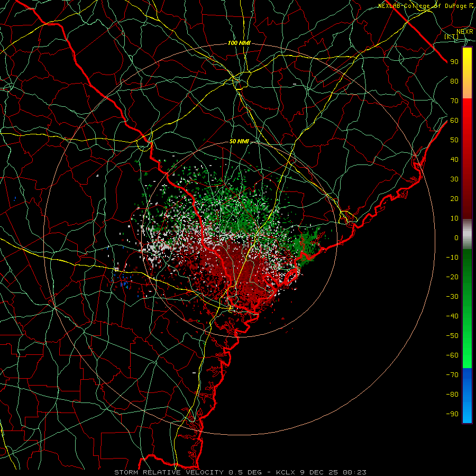This screenshot has width=476, height=476.
Task: Pick the gray zero-velocity segment of the color bar
Action: pos(467,234)
